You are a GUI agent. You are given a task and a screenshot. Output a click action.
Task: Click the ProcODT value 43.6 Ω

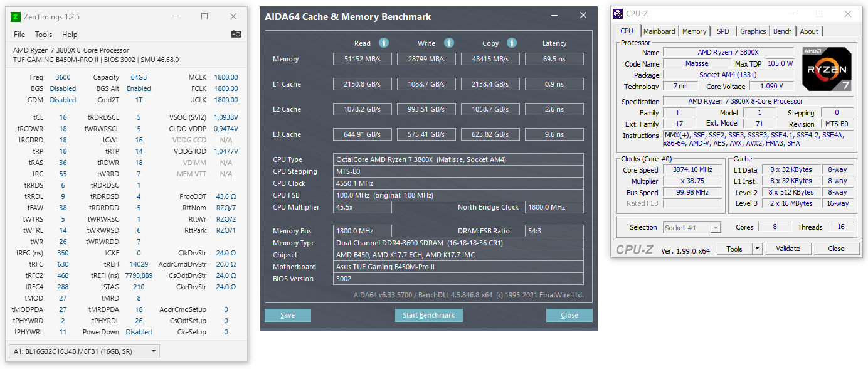tap(226, 196)
